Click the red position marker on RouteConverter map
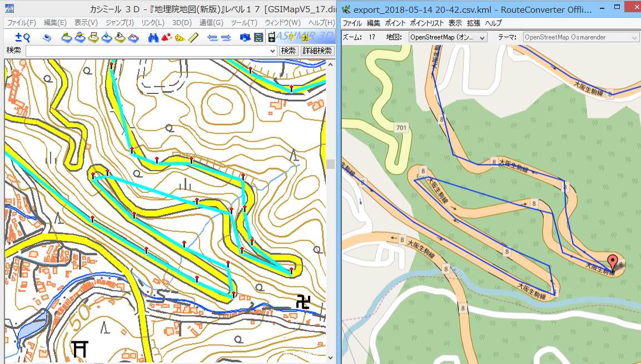This screenshot has width=641, height=364. coord(613,263)
